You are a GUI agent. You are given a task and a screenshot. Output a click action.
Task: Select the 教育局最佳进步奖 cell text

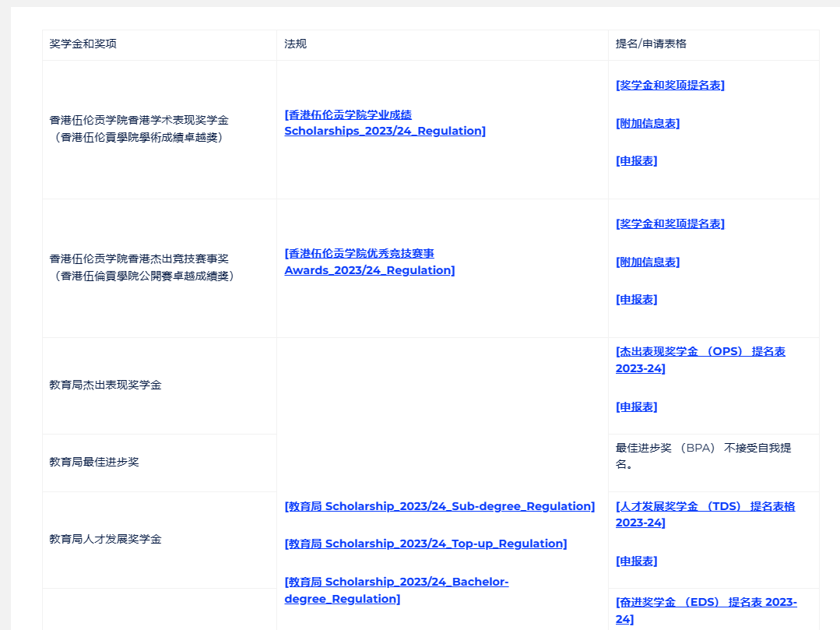(94, 463)
